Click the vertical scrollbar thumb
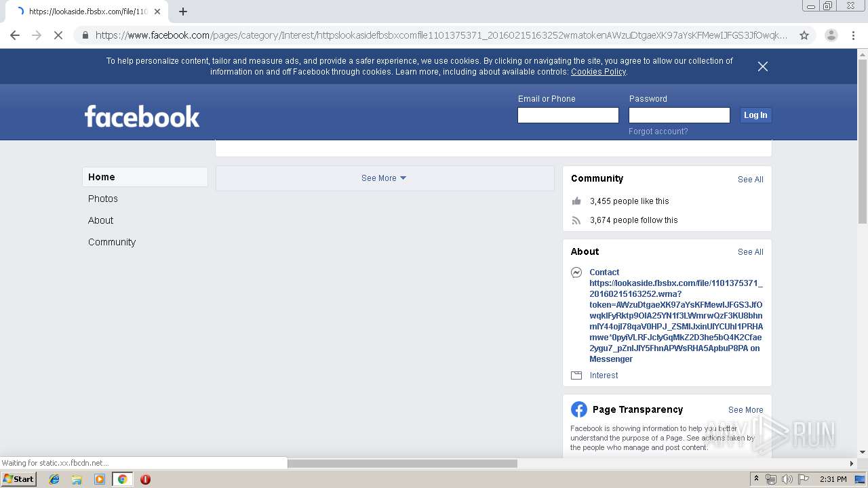The image size is (868, 488). (x=863, y=141)
